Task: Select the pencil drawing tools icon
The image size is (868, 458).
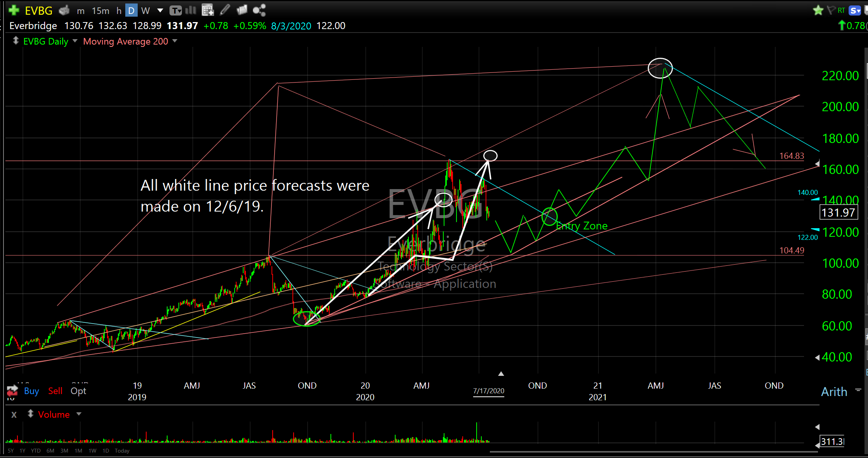Action: pyautogui.click(x=225, y=10)
